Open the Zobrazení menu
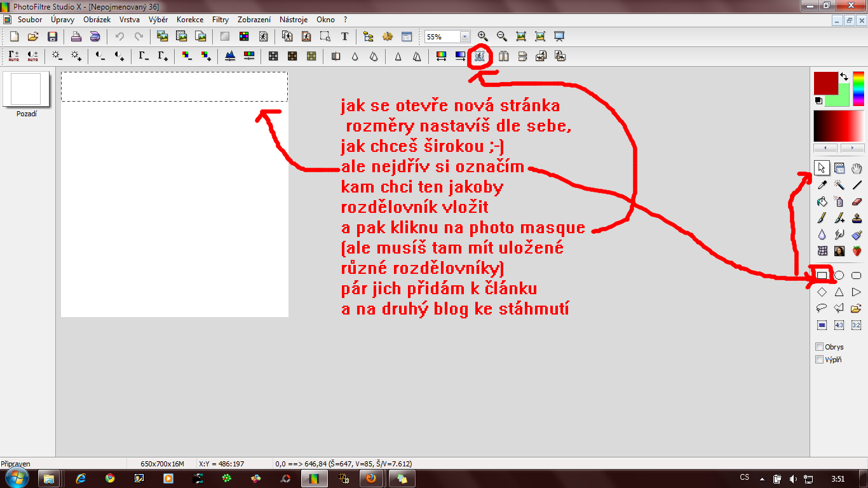The image size is (868, 488). pyautogui.click(x=254, y=20)
